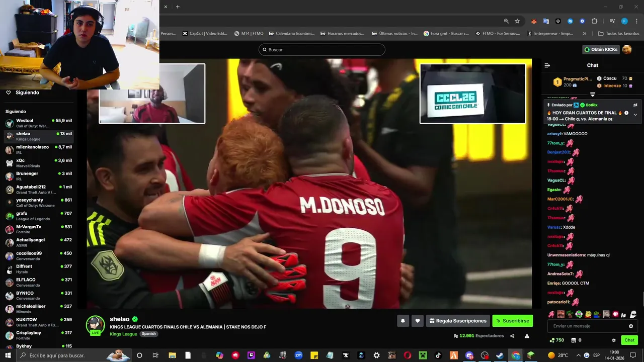Viewport: 644px width, 362px height.
Task: Open KUKITOW channel in sidebar
Action: (x=39, y=322)
